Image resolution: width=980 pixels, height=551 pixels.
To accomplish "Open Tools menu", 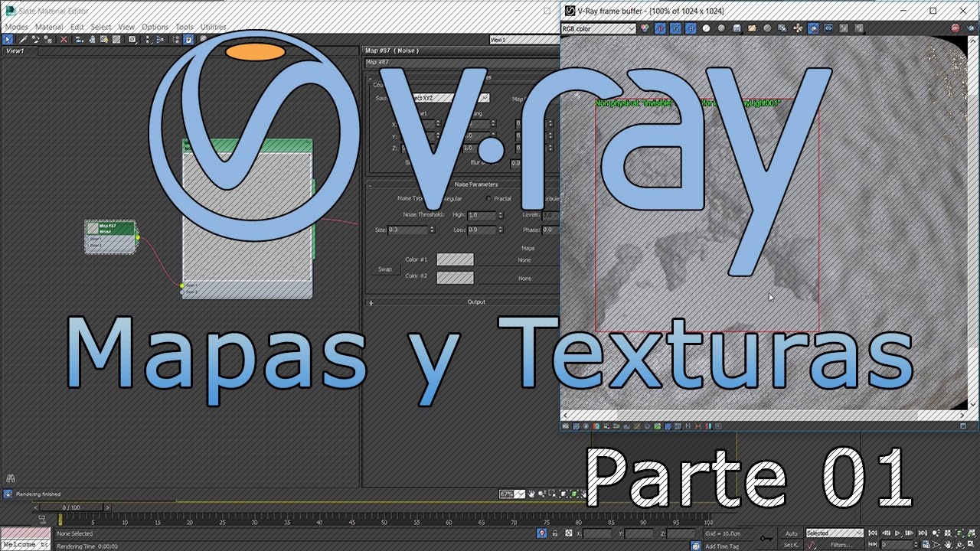I will tap(185, 27).
